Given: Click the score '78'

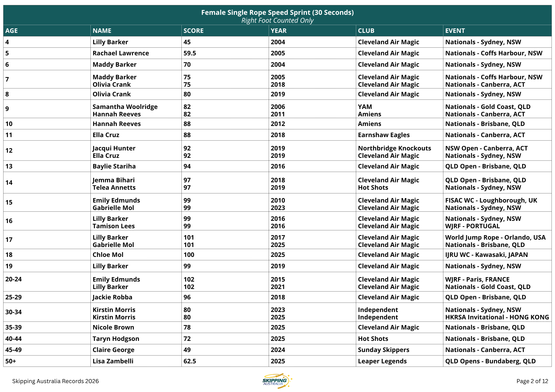Looking at the screenshot, I should coord(187,327).
